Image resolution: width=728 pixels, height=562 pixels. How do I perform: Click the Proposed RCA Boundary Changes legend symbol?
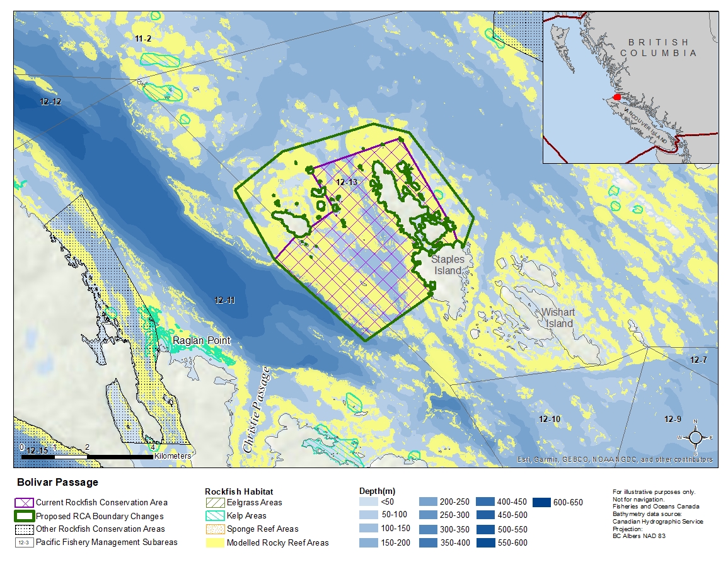click(x=24, y=515)
